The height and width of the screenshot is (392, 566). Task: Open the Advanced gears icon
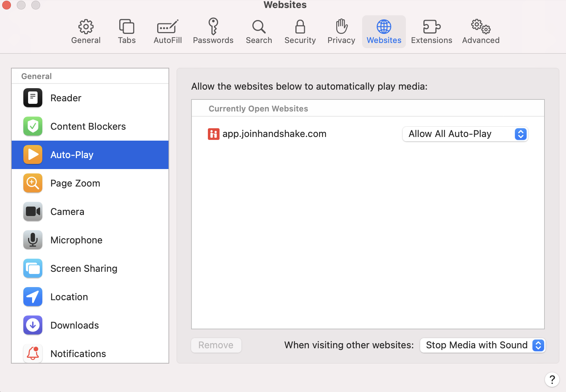481,27
